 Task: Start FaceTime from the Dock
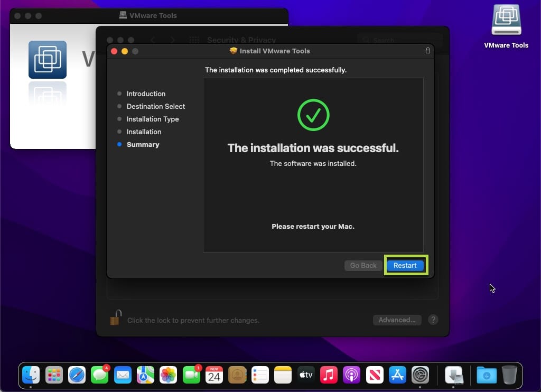191,375
